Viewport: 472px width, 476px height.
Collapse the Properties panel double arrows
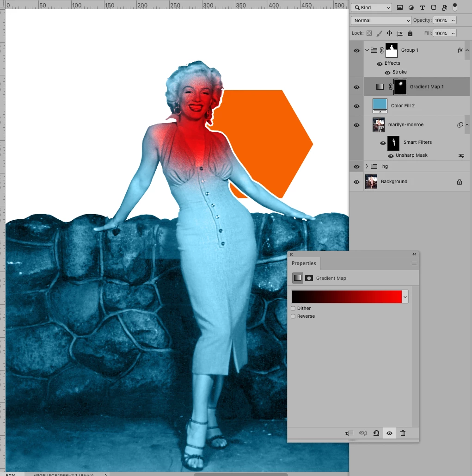(x=414, y=254)
